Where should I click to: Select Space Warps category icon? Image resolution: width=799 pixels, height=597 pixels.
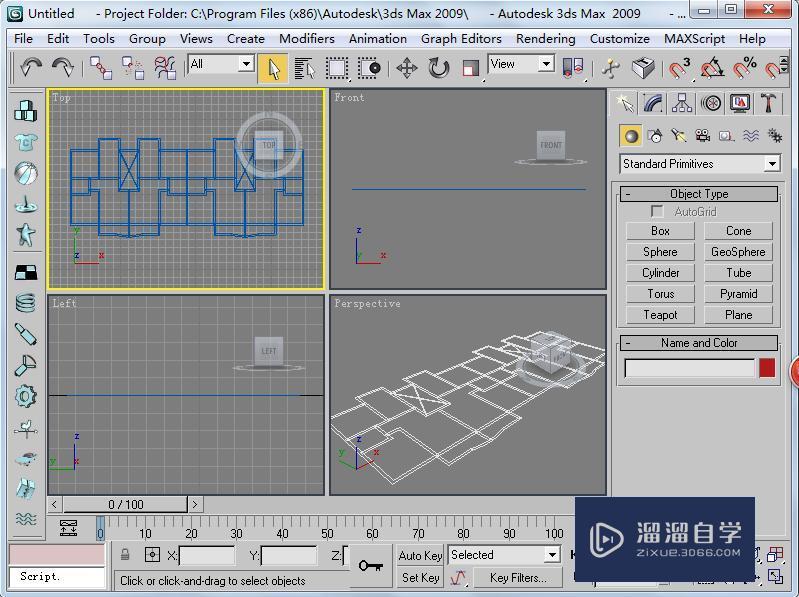point(751,136)
